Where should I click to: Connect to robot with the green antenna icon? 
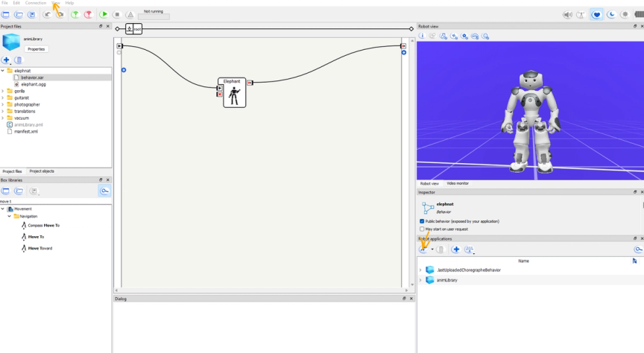pos(75,15)
